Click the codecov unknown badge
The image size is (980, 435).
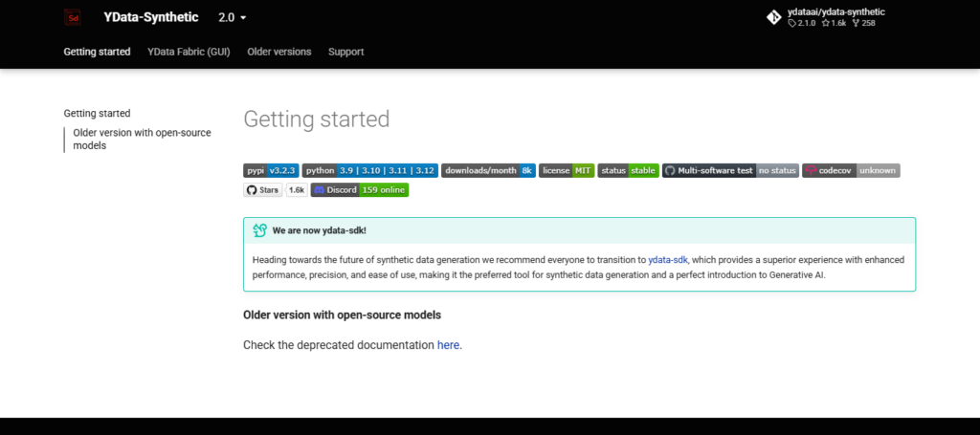851,170
